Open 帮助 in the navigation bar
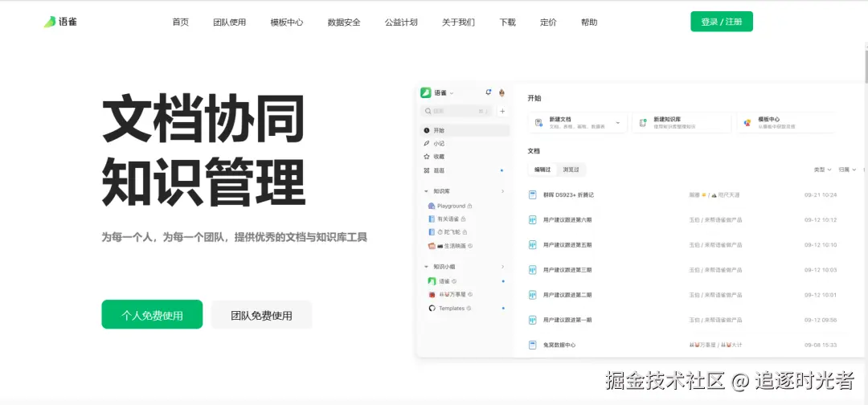 click(590, 22)
